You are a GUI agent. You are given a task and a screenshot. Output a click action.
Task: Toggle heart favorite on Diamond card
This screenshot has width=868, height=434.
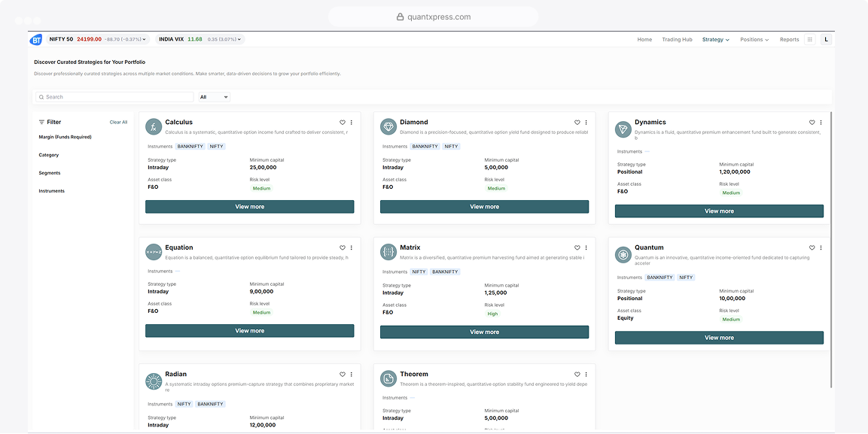click(x=577, y=122)
